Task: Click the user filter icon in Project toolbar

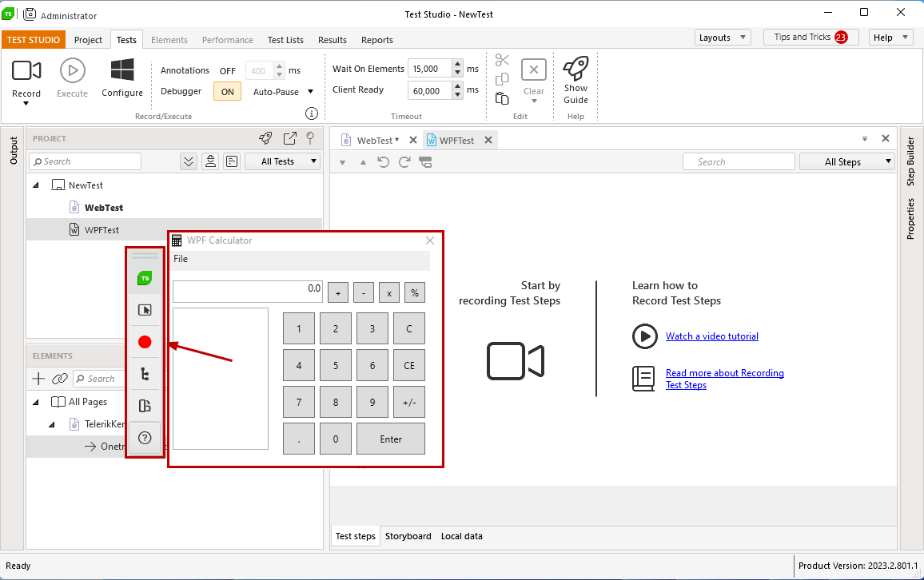Action: (x=210, y=161)
